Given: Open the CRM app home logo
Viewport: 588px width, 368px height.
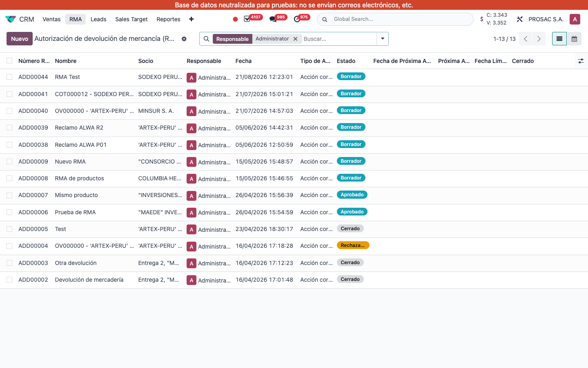Looking at the screenshot, I should pos(11,19).
